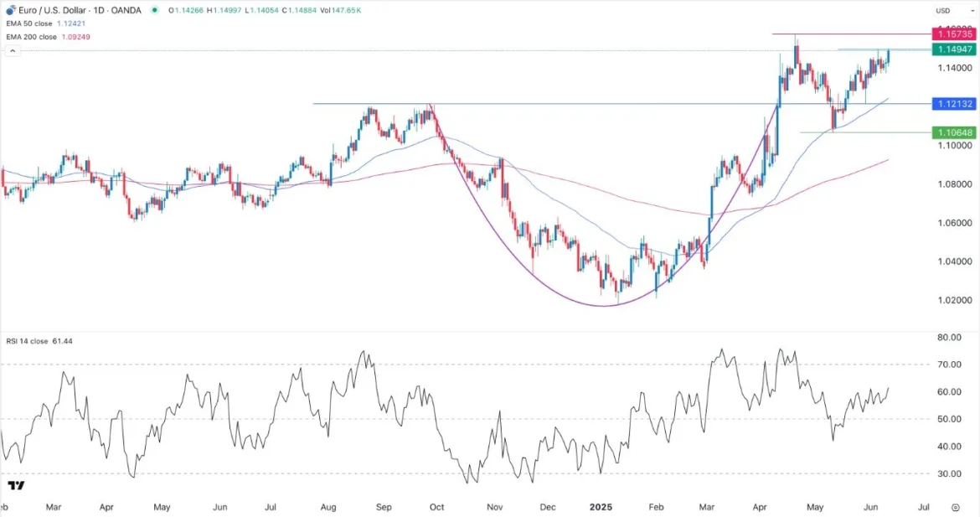Collapse the indicator legend with the chevron
The image size is (980, 517).
pyautogui.click(x=13, y=51)
